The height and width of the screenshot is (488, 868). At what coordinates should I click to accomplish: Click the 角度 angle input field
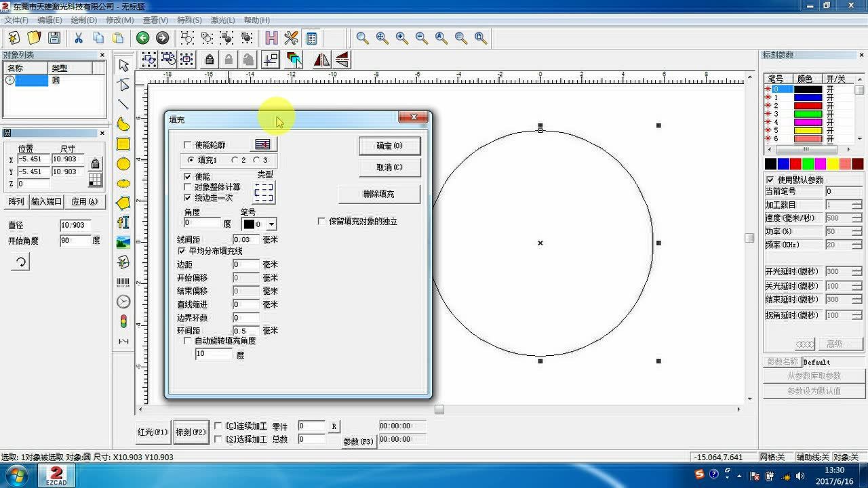[202, 223]
